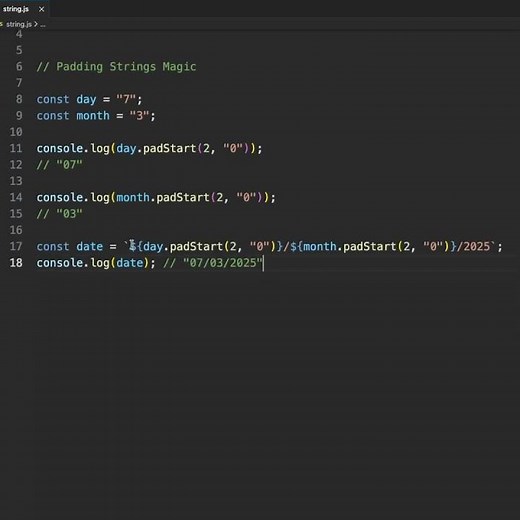Click 'log' on line 14

[x=100, y=198]
